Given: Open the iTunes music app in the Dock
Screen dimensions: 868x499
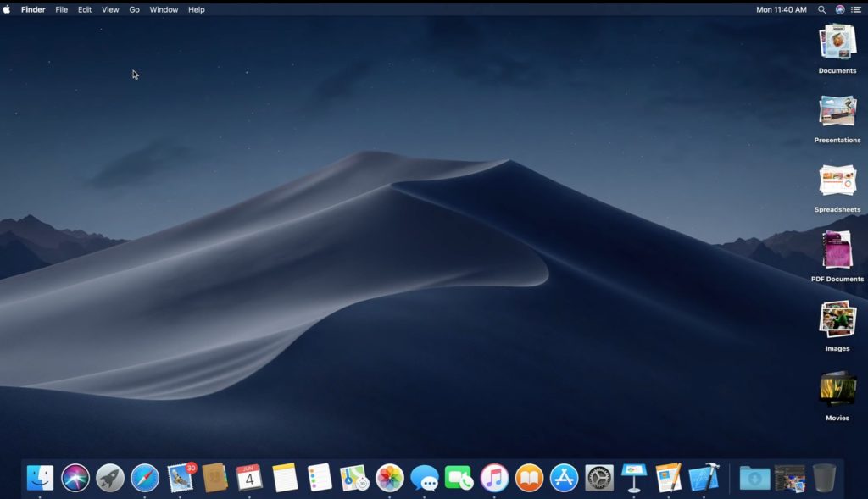Looking at the screenshot, I should (494, 478).
